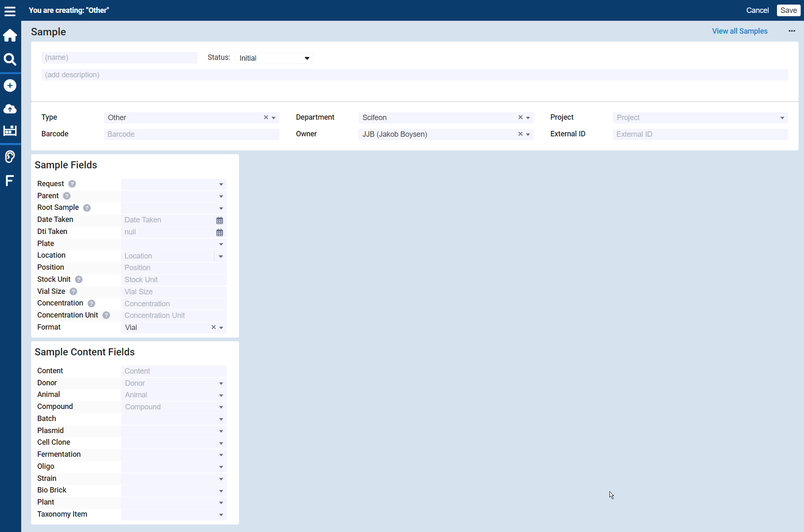Click the sample name input field
804x532 pixels.
click(119, 58)
